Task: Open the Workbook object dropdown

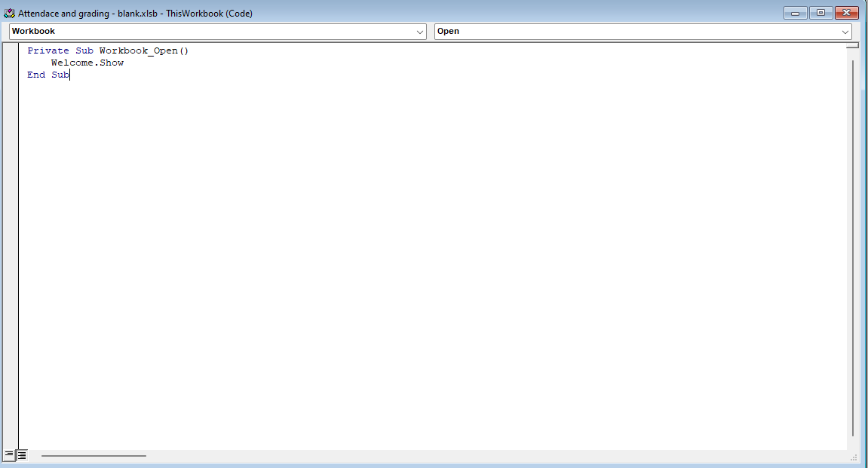Action: (420, 32)
